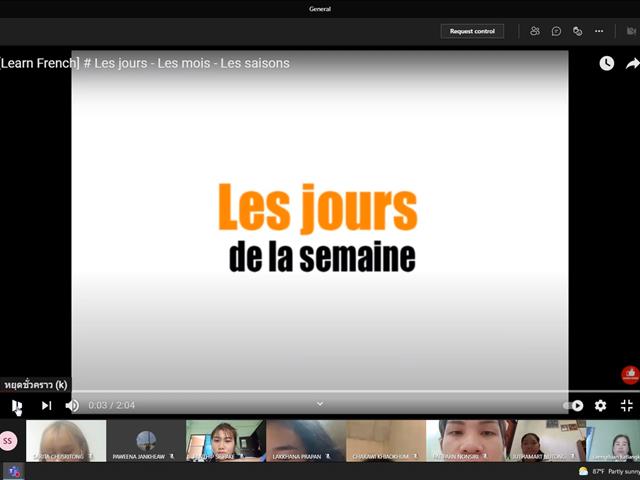Click the video progress bar
The image size is (640, 480).
[320, 391]
